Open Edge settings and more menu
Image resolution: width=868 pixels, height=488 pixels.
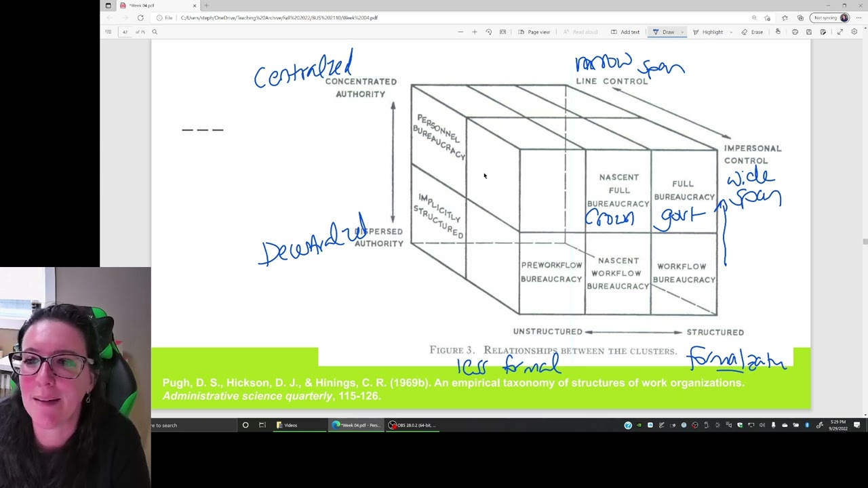coord(859,18)
